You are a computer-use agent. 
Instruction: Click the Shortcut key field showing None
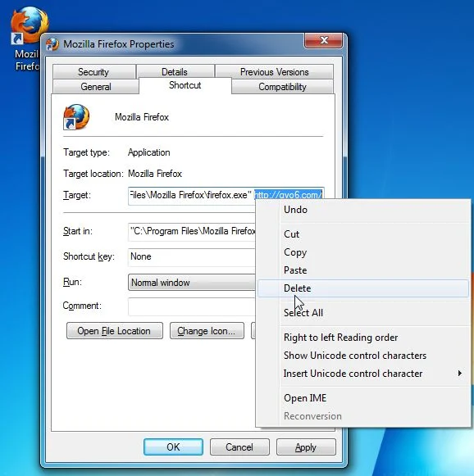pyautogui.click(x=192, y=256)
